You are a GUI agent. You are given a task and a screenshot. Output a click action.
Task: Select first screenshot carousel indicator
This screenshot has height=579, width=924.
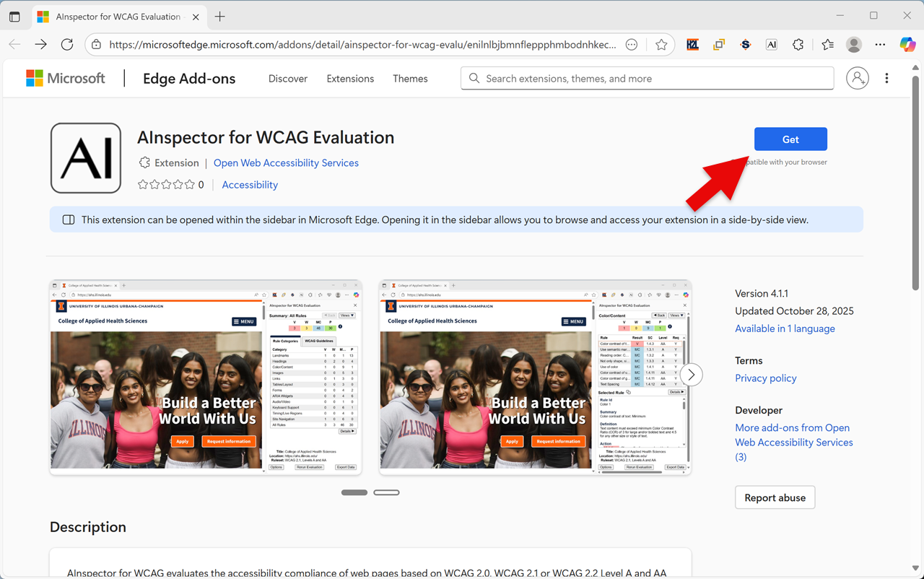354,492
